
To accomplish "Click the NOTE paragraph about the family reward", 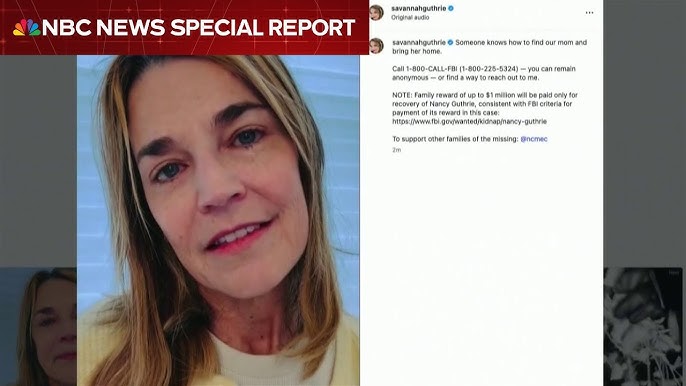I will 485,108.
